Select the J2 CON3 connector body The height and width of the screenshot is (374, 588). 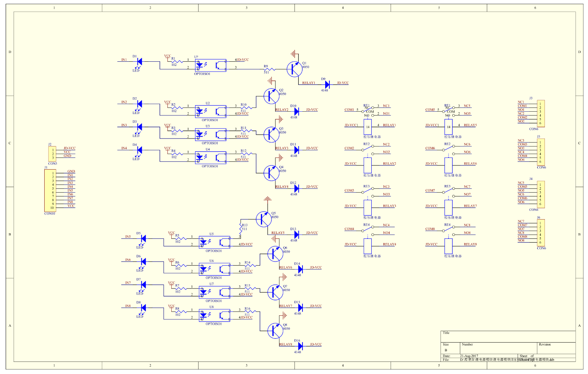pos(52,154)
